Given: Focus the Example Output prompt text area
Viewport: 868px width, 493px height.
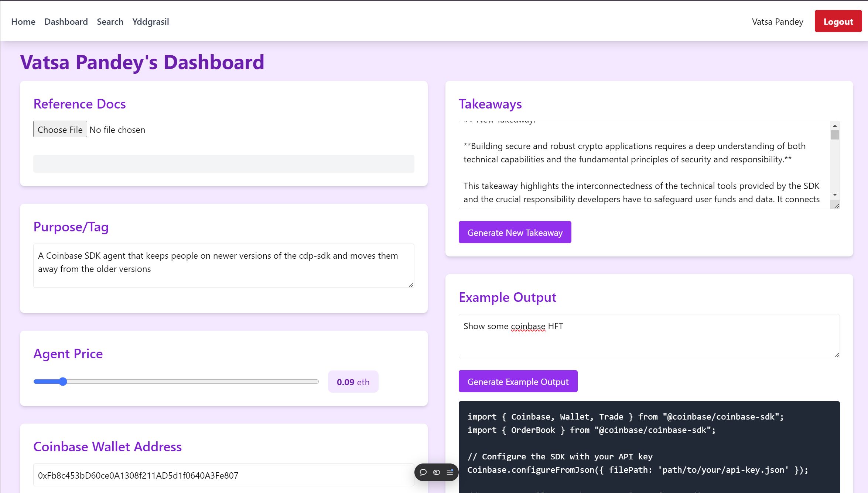Looking at the screenshot, I should coord(649,336).
